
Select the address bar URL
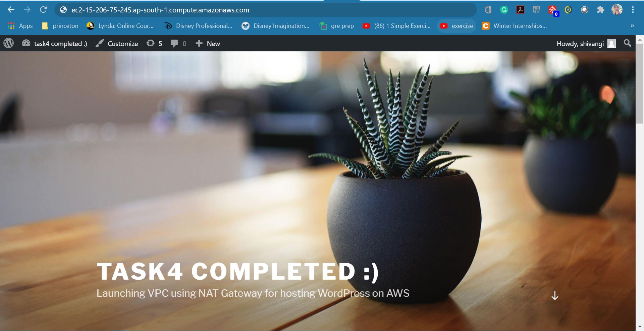pyautogui.click(x=160, y=10)
